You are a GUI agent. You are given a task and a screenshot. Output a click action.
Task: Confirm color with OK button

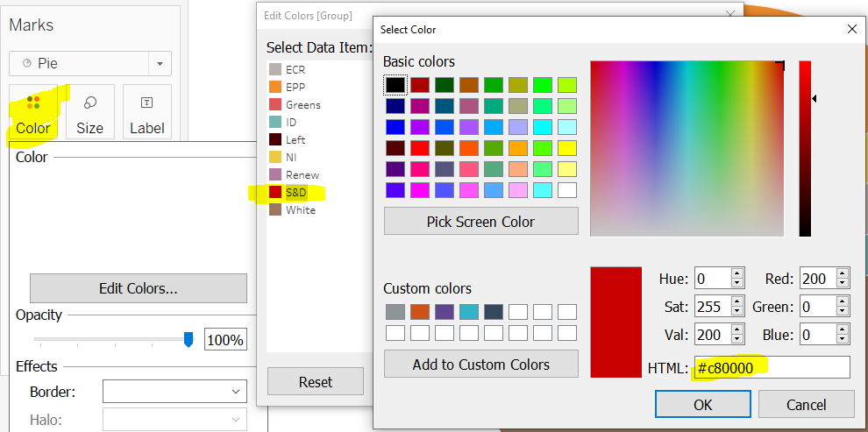[x=702, y=404]
